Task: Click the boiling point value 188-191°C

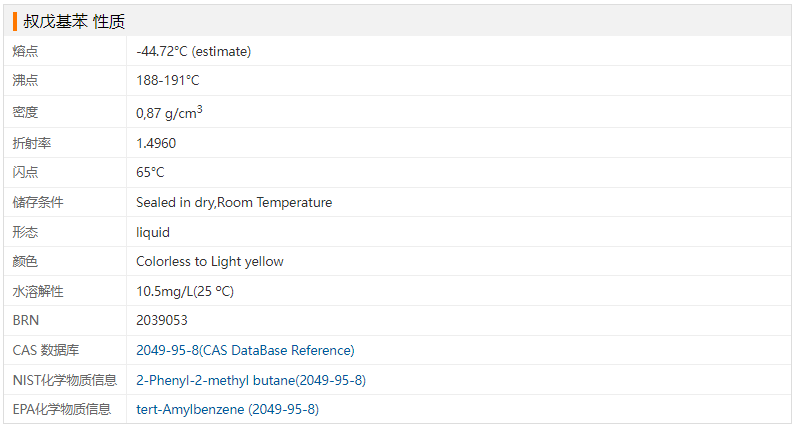Action: 168,80
